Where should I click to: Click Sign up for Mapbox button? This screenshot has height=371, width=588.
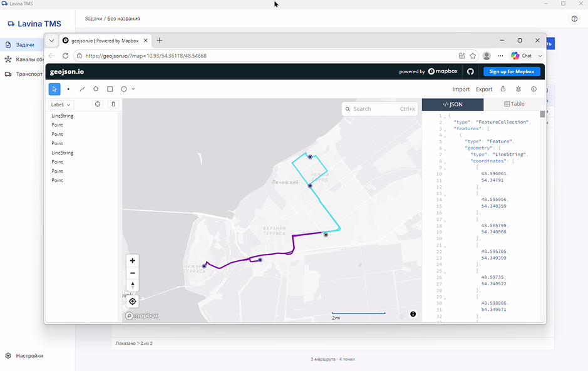[x=512, y=71]
